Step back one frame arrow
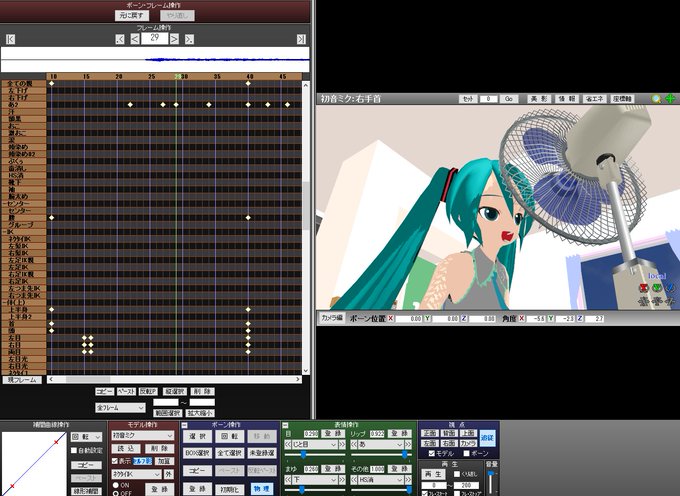This screenshot has height=496, width=680. (x=135, y=39)
